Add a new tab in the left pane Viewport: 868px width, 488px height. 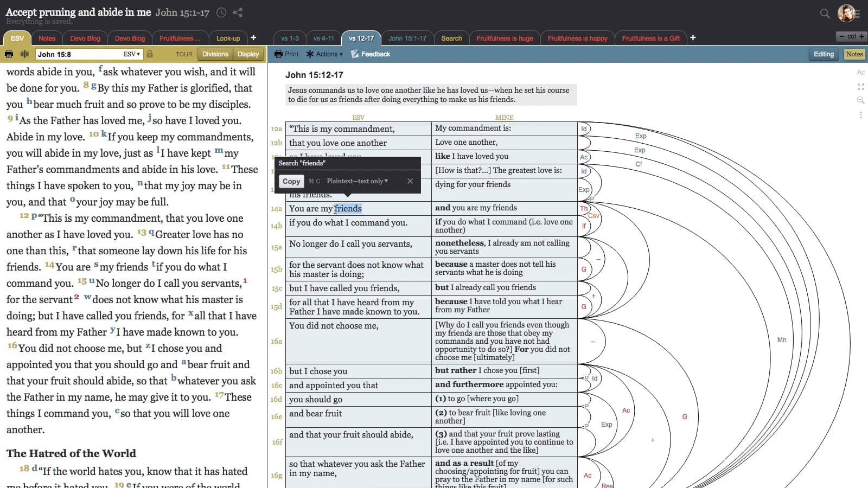tap(253, 37)
